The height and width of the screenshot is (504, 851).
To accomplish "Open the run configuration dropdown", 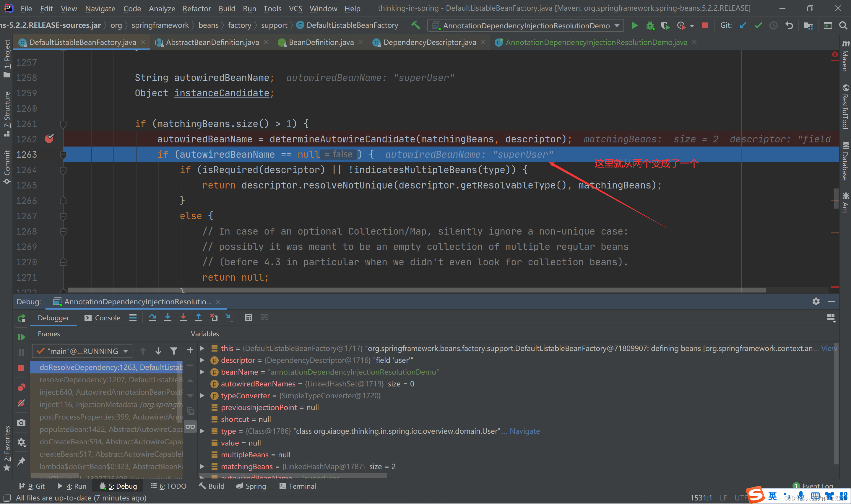I will [x=526, y=25].
